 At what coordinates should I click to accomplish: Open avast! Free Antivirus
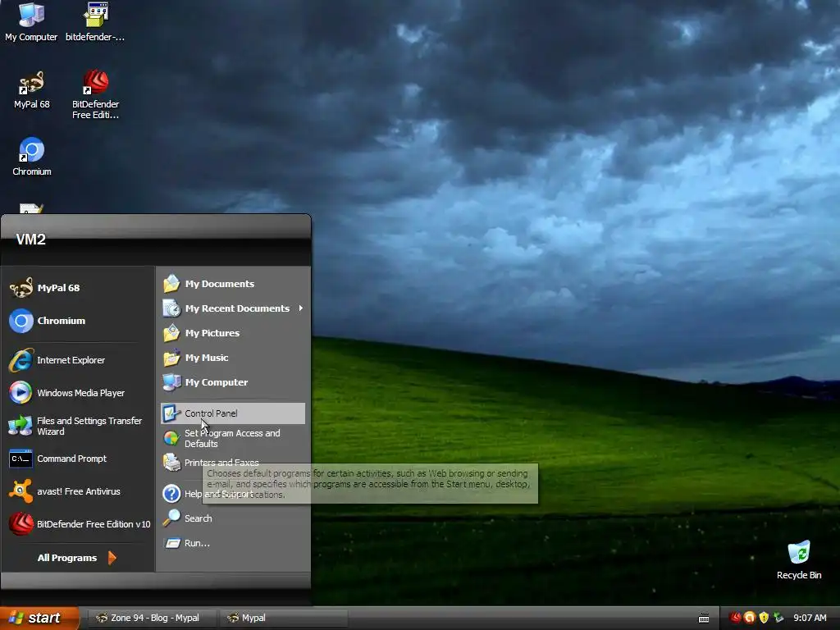pyautogui.click(x=78, y=491)
